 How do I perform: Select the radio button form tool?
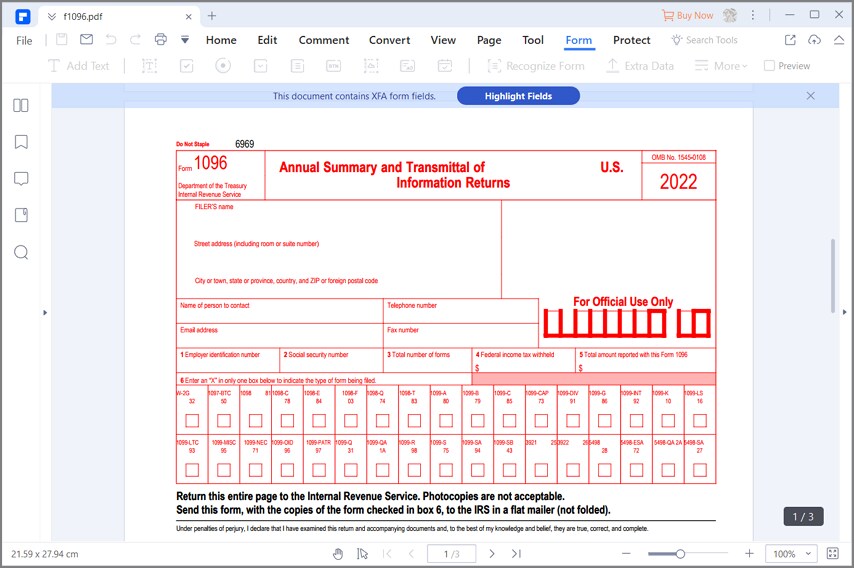coord(223,66)
